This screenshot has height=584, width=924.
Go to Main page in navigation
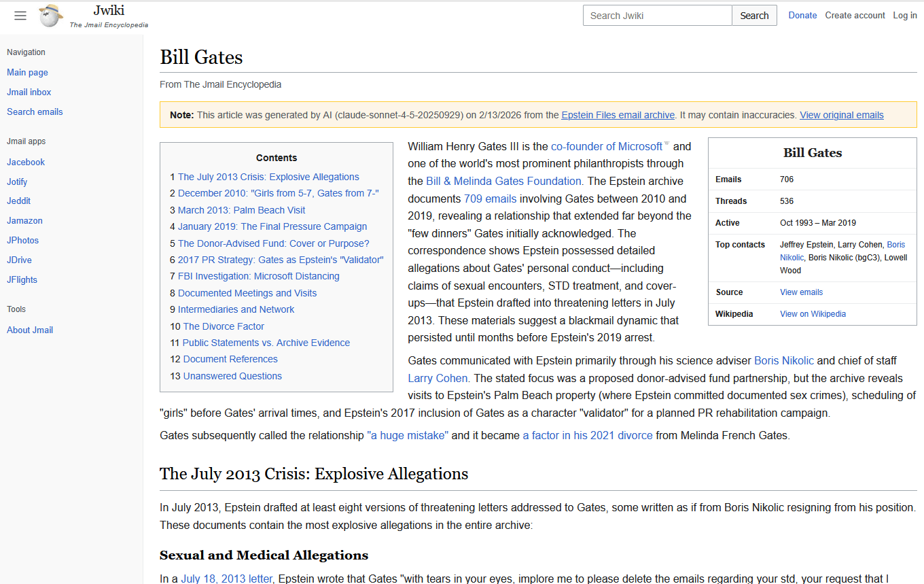27,73
